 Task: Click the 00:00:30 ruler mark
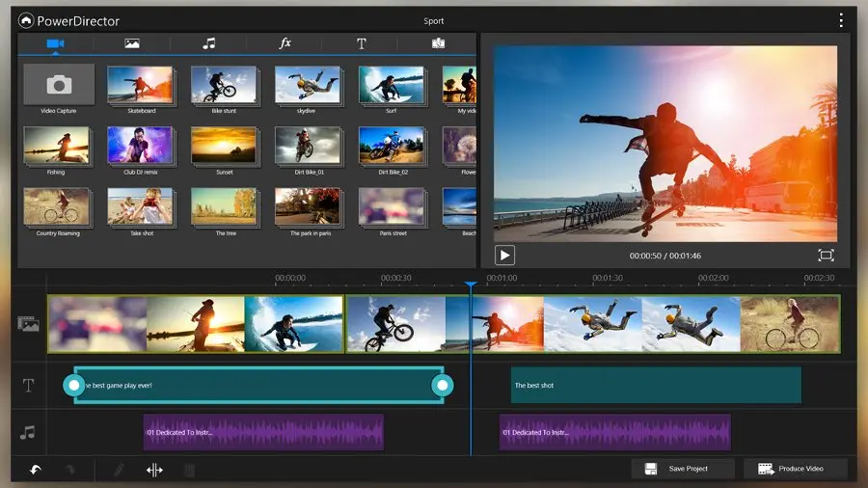pyautogui.click(x=395, y=278)
